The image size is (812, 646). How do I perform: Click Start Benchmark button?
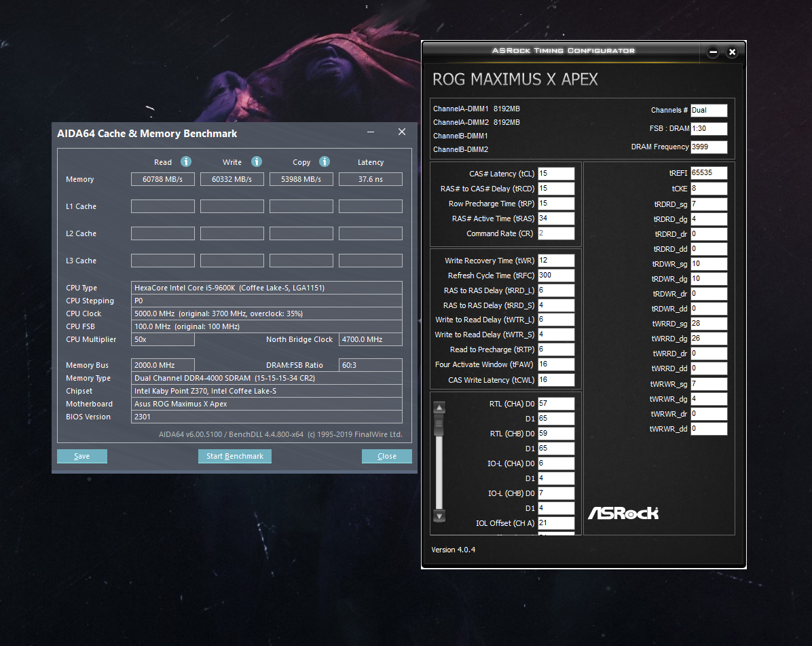point(235,456)
